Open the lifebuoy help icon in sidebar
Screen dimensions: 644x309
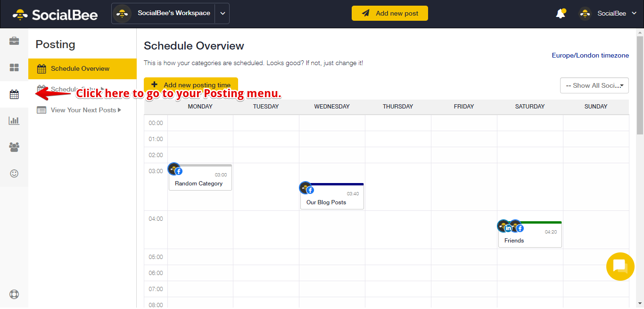coord(14,295)
